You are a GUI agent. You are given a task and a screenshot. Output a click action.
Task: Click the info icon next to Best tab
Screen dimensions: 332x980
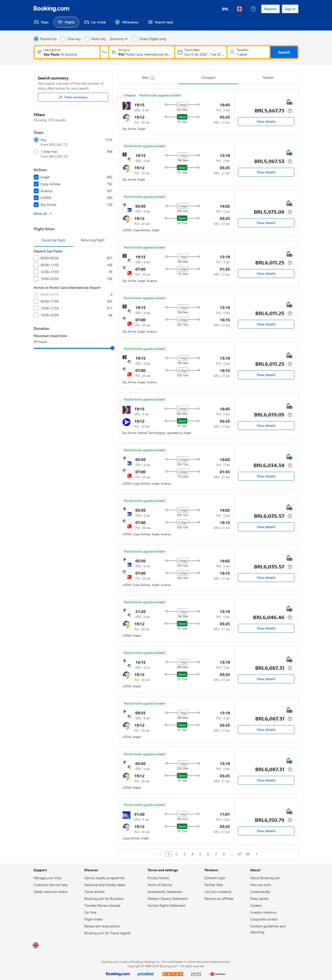click(153, 78)
